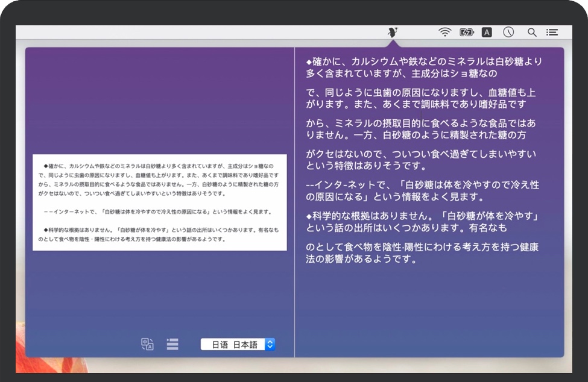Click the result paragraph starting 'から、ミネラルの摂取目的'
The width and height of the screenshot is (588, 382).
[420, 129]
